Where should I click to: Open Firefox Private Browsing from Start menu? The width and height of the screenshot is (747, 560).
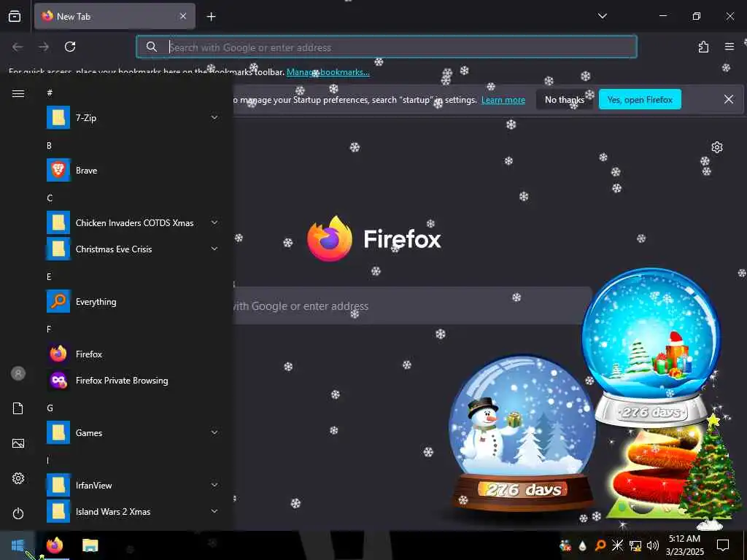(x=133, y=381)
